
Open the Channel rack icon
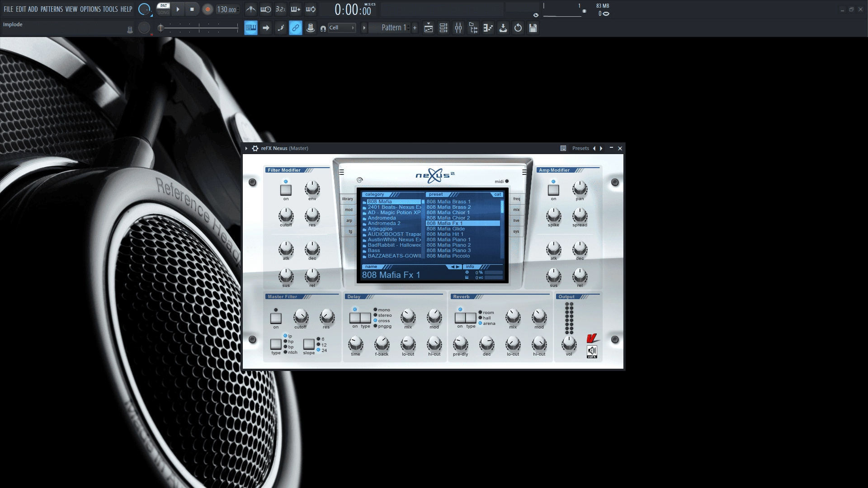[443, 28]
